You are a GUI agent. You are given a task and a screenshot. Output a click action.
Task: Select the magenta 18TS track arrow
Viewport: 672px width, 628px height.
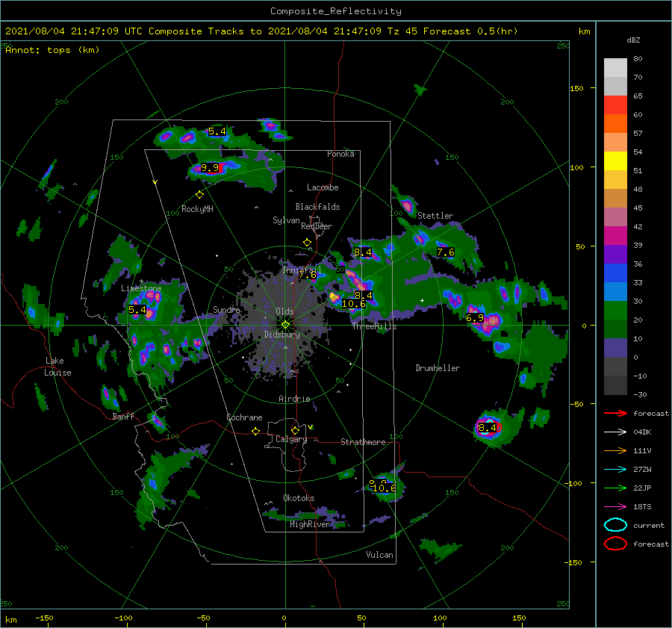tap(615, 507)
